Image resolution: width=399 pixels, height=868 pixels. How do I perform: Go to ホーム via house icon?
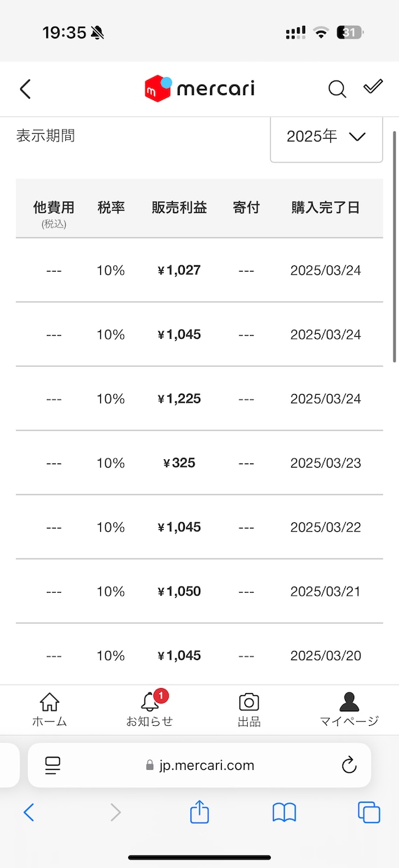(x=49, y=709)
